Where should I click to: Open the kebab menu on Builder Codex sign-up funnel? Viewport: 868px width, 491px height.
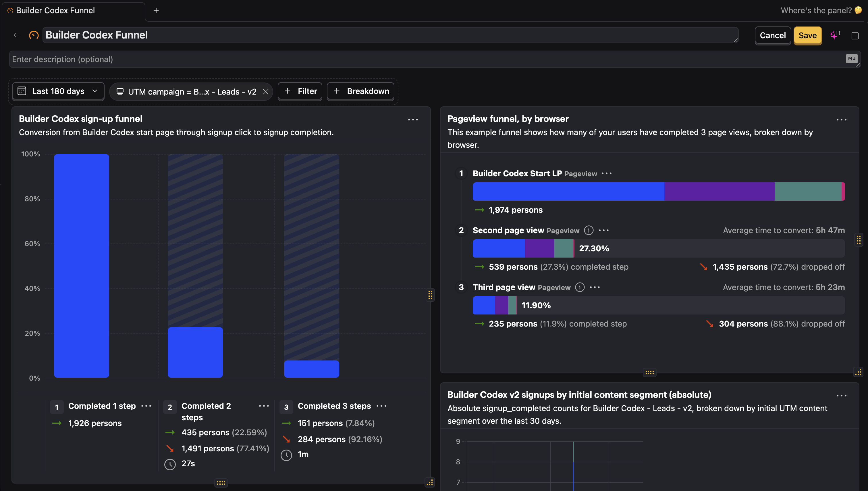pyautogui.click(x=413, y=119)
